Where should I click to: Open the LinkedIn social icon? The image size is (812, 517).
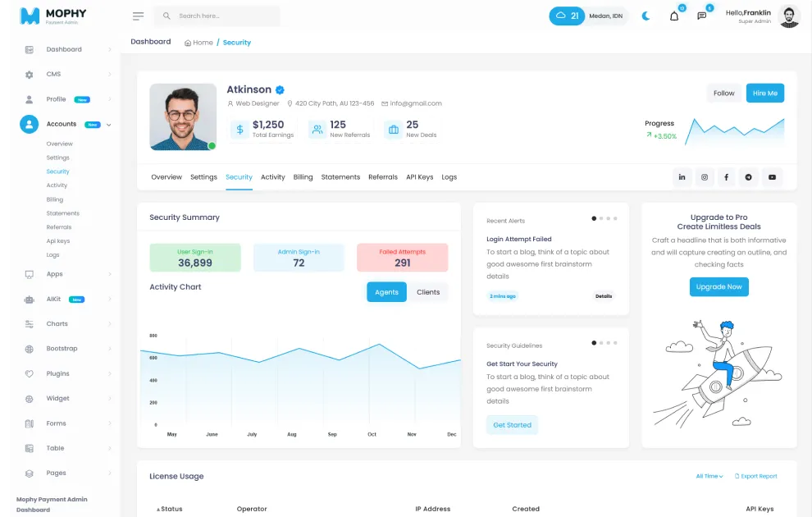tap(682, 177)
